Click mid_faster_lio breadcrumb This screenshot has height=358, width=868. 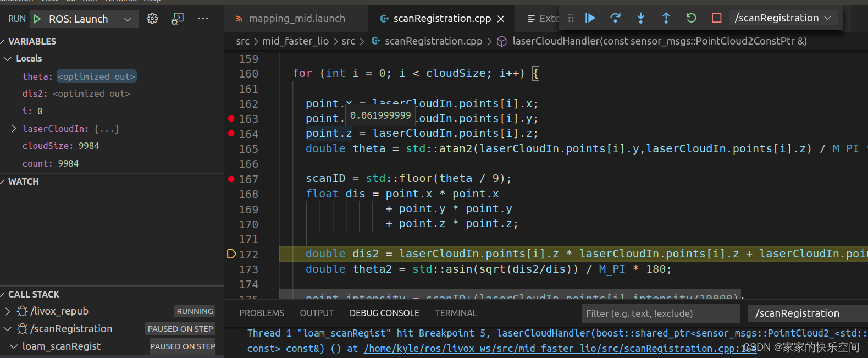[295, 41]
